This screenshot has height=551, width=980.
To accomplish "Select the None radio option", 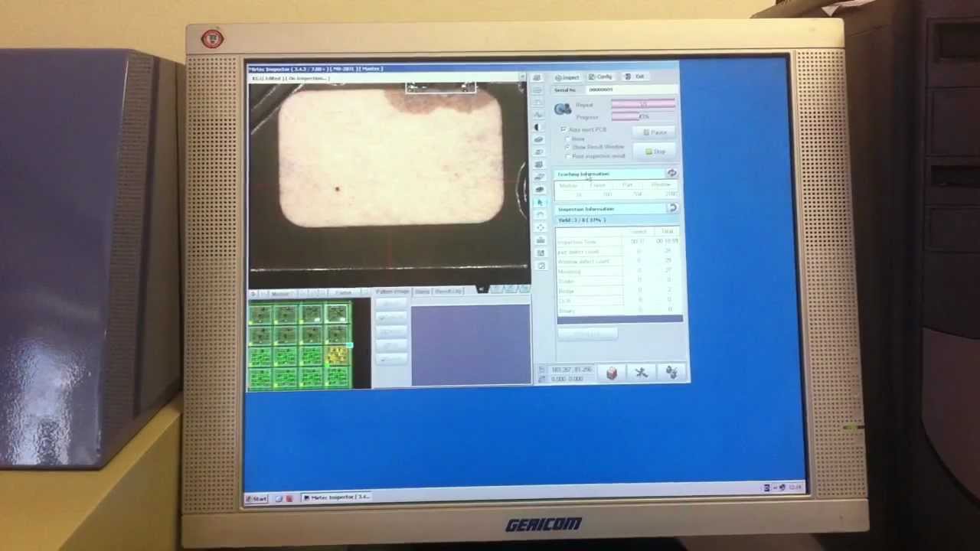I will 567,139.
